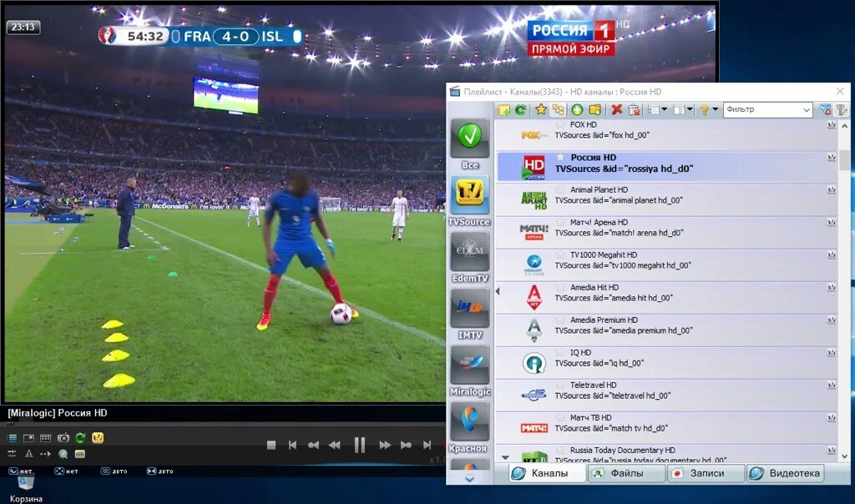Click the green refresh stream icon
Image resolution: width=855 pixels, height=504 pixels.
80,437
